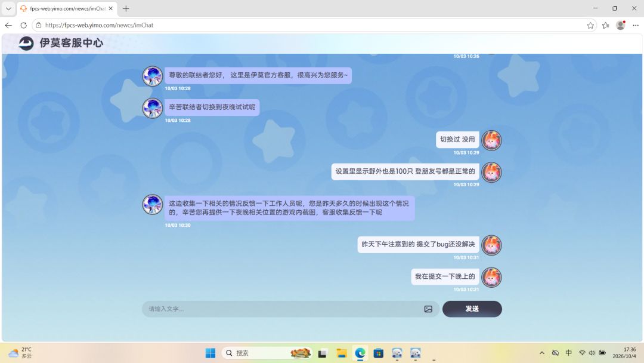644x363 pixels.
Task: Click user avatar beside 昨天下午注意到的 message
Action: pos(491,245)
